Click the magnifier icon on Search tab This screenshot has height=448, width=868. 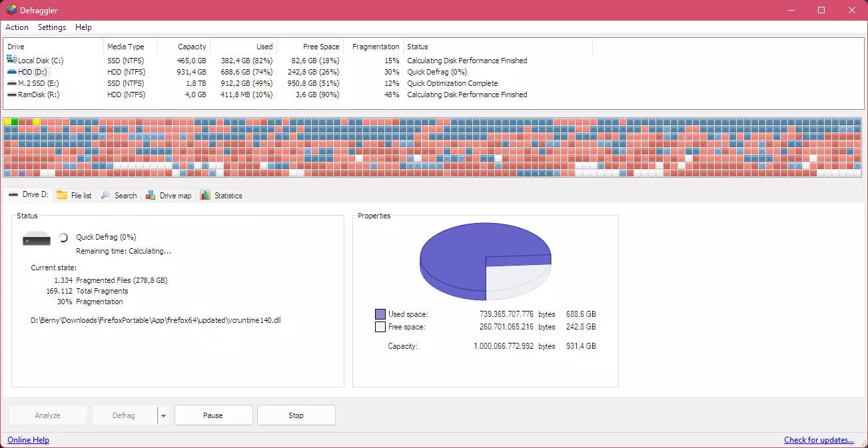click(x=106, y=195)
